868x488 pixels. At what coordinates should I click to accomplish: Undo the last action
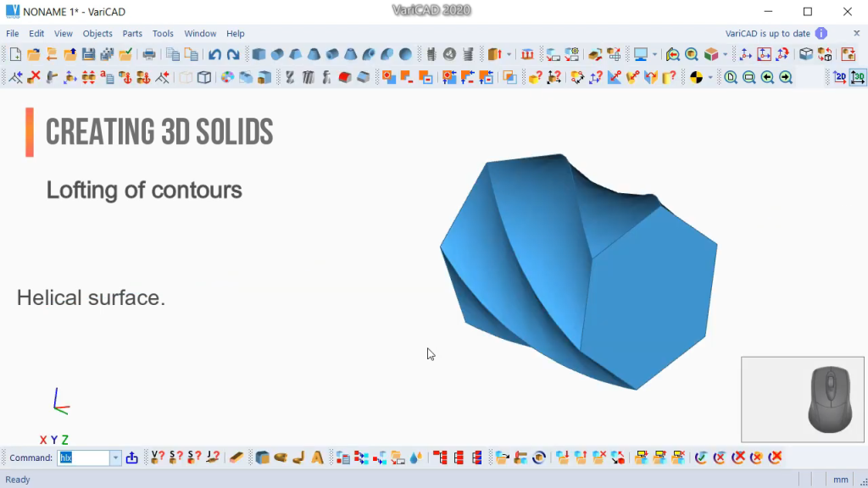point(214,54)
